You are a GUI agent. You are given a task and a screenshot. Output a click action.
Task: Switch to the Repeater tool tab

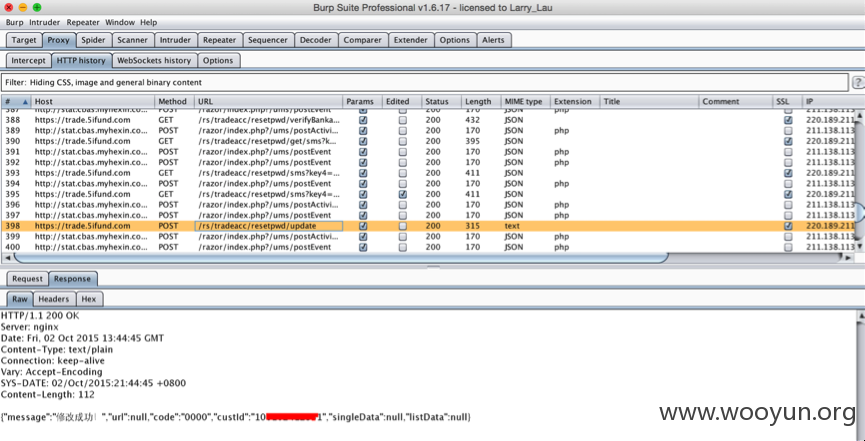(x=219, y=40)
